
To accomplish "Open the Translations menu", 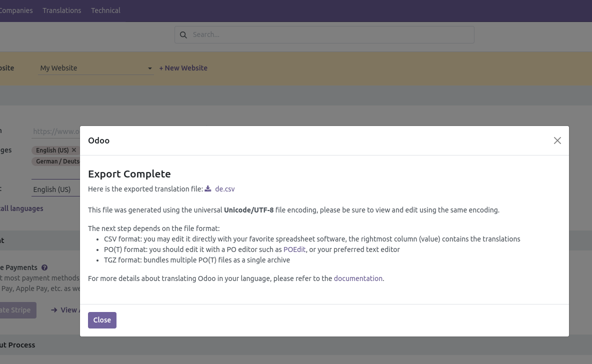I will tap(62, 10).
